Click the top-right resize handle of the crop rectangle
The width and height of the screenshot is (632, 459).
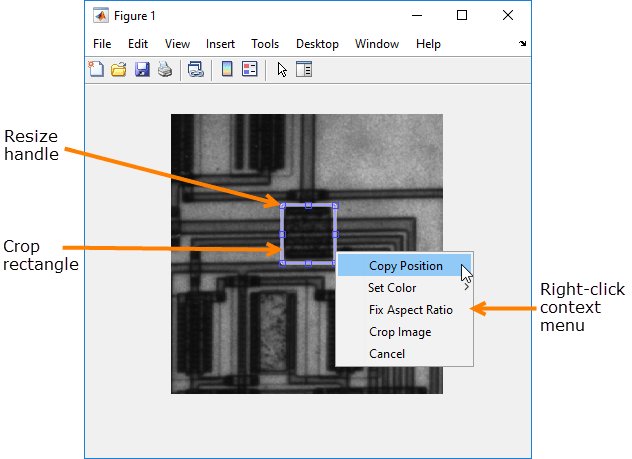[x=335, y=206]
